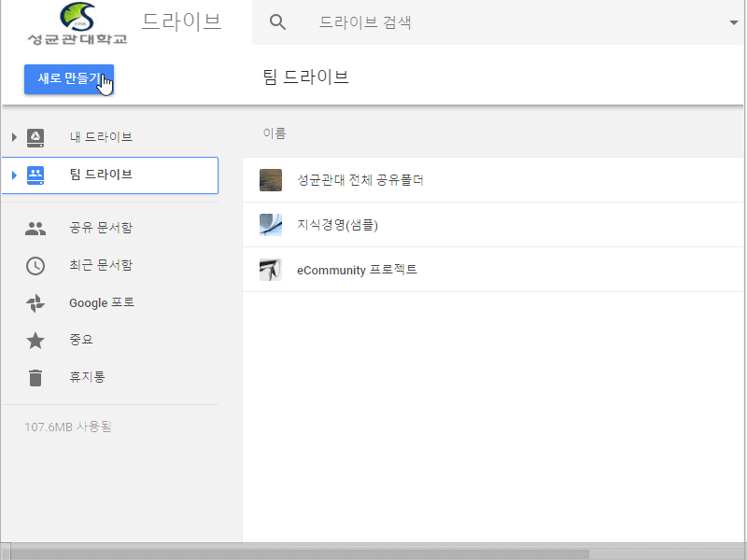Screen dimensions: 747x560
Task: Select 팀 드라이브 in sidebar
Action: (110, 175)
